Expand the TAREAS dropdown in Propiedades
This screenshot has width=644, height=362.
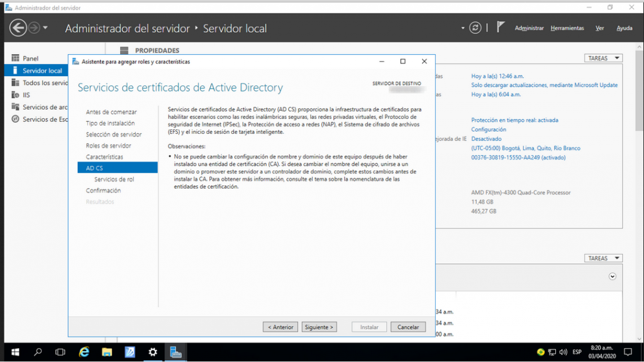[x=603, y=58]
